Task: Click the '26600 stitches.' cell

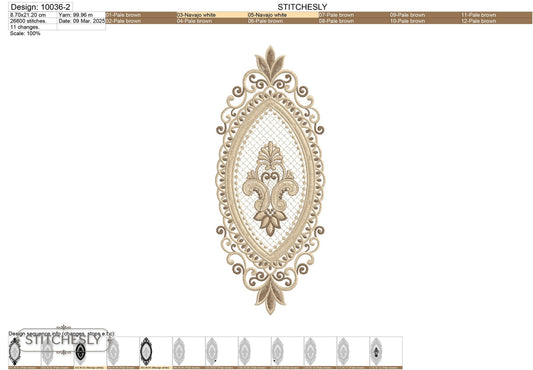Action: pyautogui.click(x=33, y=21)
